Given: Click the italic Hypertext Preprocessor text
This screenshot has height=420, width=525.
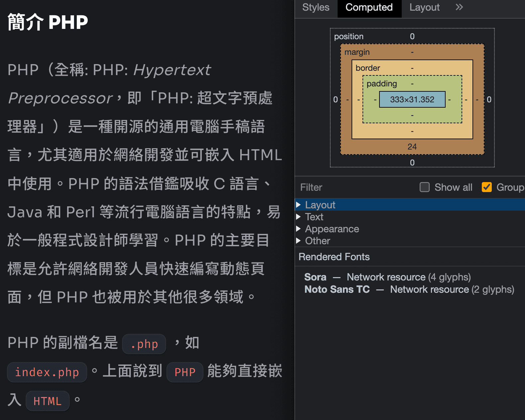Looking at the screenshot, I should [110, 84].
